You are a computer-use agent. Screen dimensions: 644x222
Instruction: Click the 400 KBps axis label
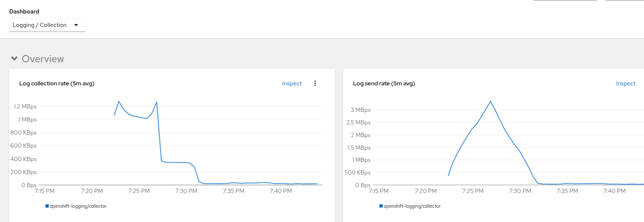23,159
